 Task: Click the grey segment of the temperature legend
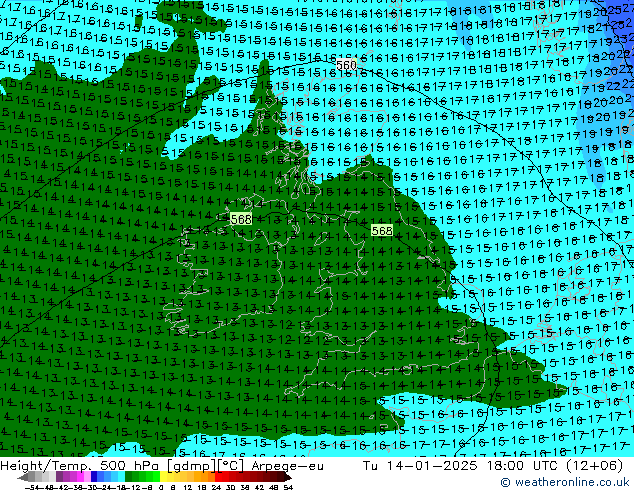pos(42,477)
